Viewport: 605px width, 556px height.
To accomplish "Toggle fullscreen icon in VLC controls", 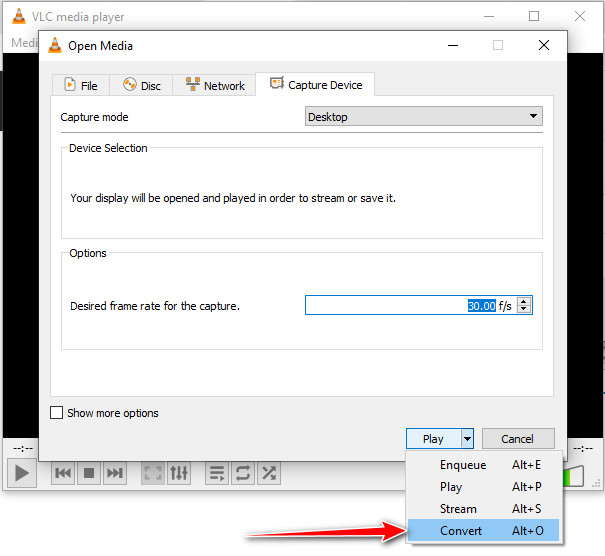I will pyautogui.click(x=153, y=473).
